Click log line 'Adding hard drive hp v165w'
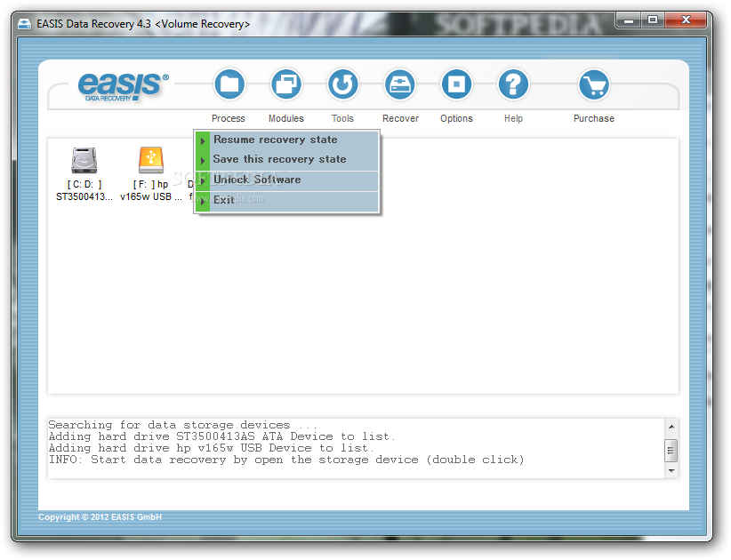Screen dimensions: 731x560 211,448
